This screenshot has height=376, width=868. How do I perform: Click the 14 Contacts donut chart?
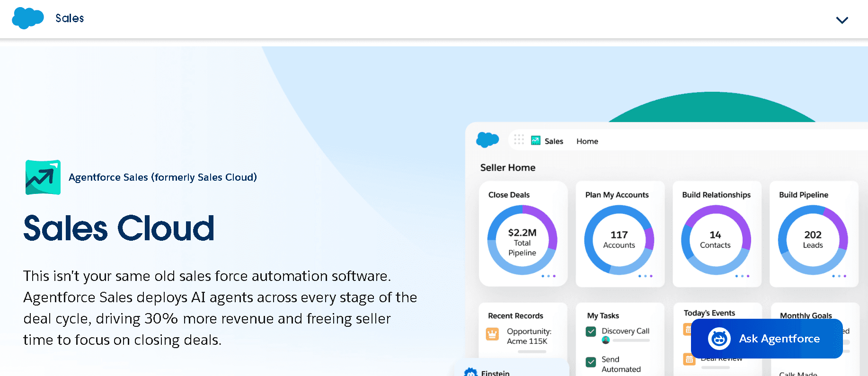click(716, 240)
